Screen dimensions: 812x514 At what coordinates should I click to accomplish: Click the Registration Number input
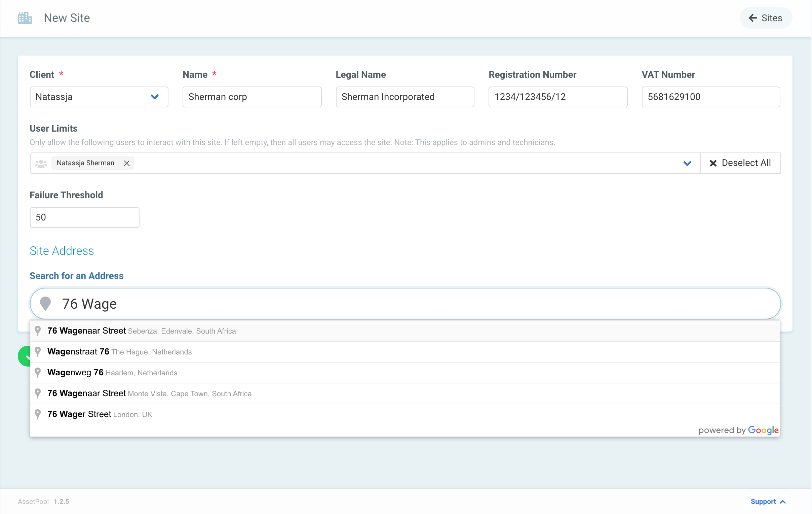point(557,97)
